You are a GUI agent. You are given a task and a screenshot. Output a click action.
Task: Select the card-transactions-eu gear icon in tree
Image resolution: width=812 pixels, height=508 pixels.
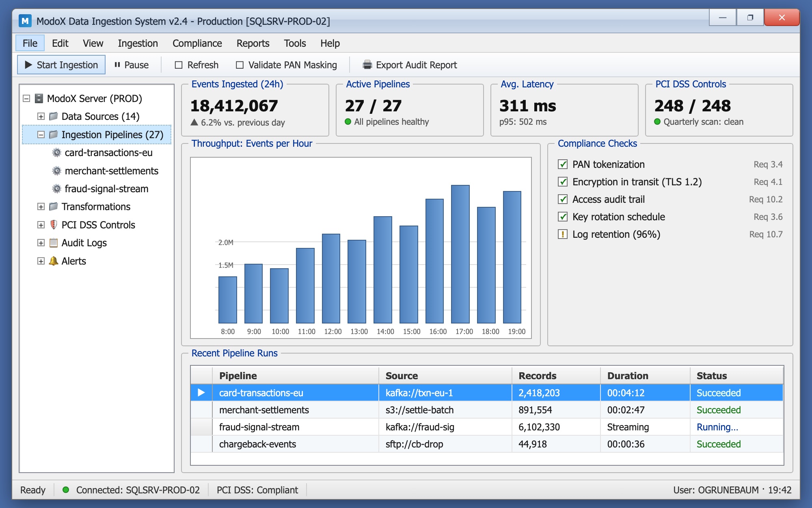(x=57, y=153)
